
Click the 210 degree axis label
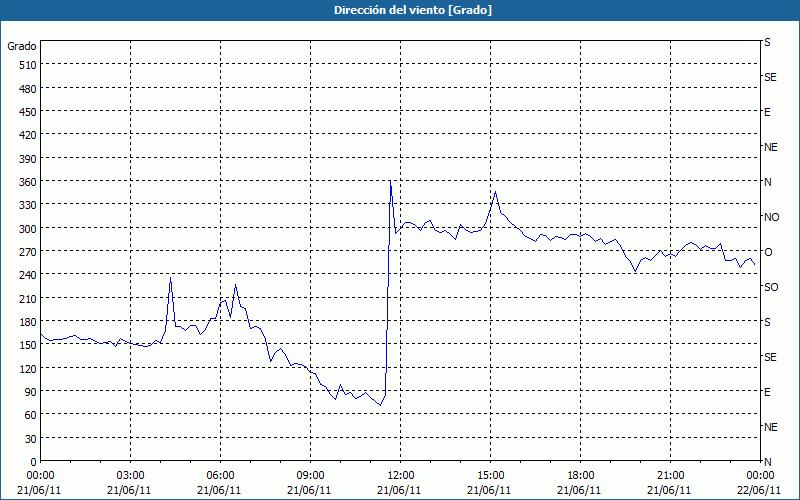click(x=28, y=298)
